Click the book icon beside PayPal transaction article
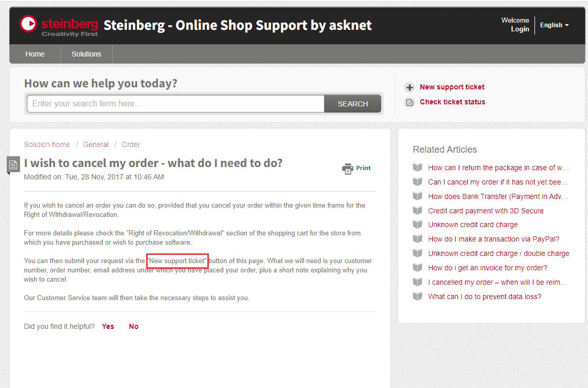 tap(417, 238)
